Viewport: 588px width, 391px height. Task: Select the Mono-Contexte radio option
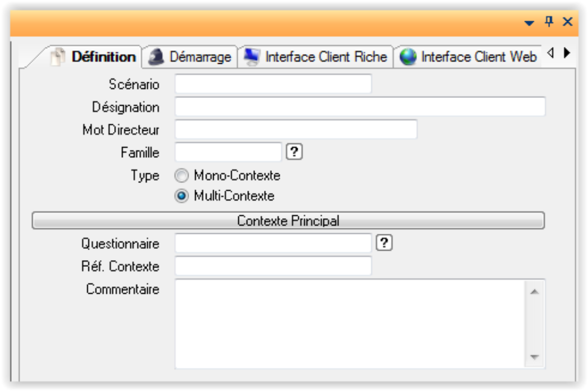pyautogui.click(x=182, y=176)
